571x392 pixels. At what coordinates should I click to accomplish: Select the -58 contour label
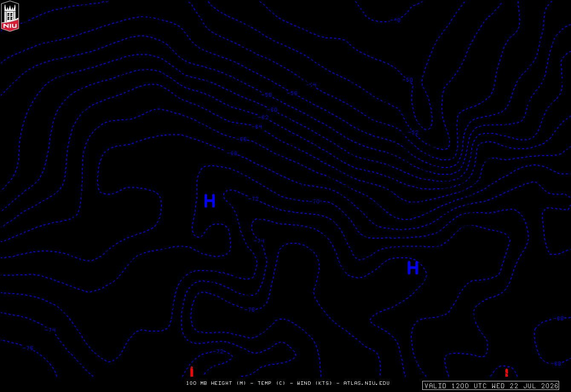pos(267,95)
